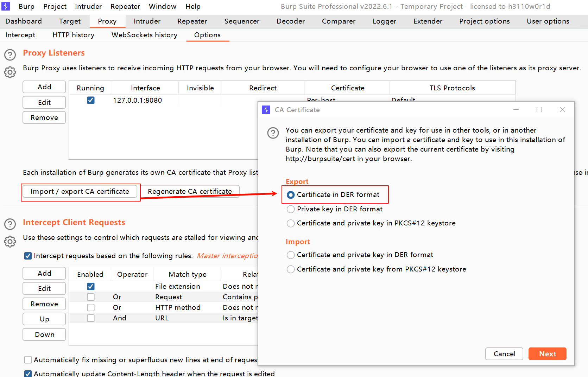Click the CA Certificate dialog help icon
588x377 pixels.
pyautogui.click(x=273, y=133)
